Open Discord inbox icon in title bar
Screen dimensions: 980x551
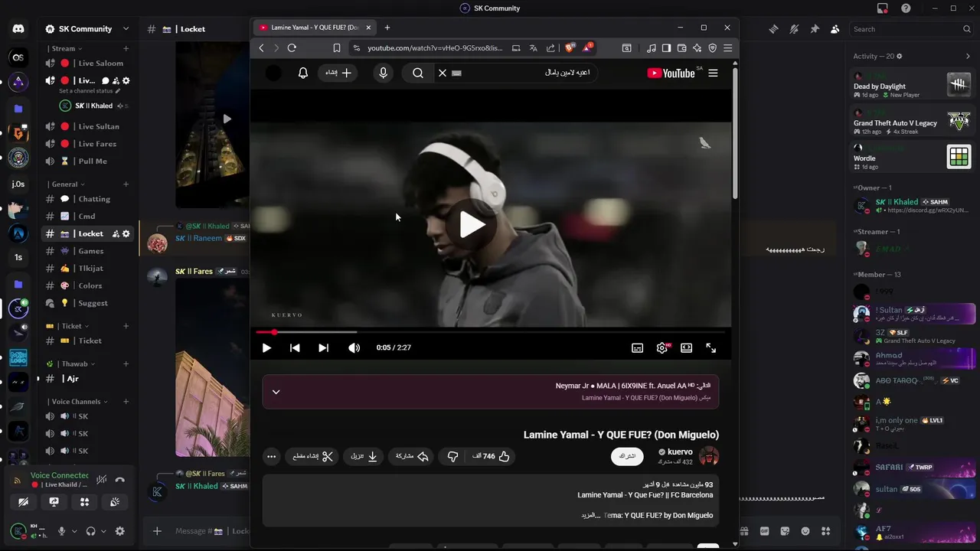click(883, 8)
